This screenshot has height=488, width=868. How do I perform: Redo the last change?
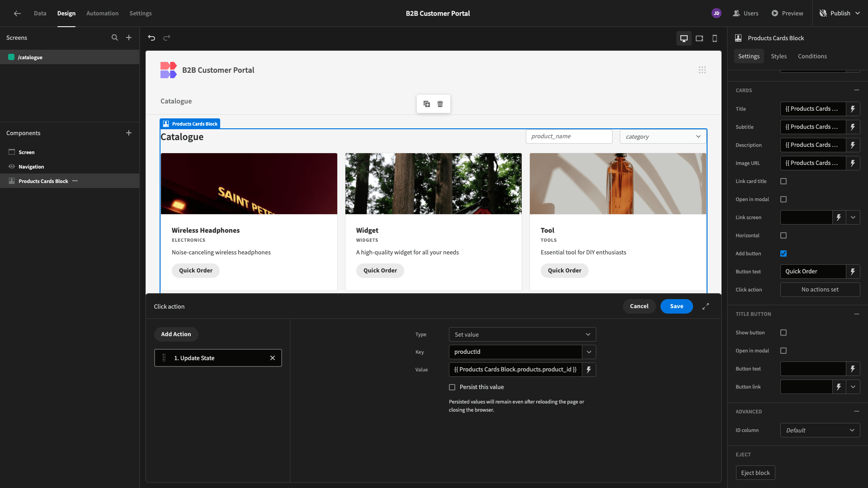pos(167,38)
